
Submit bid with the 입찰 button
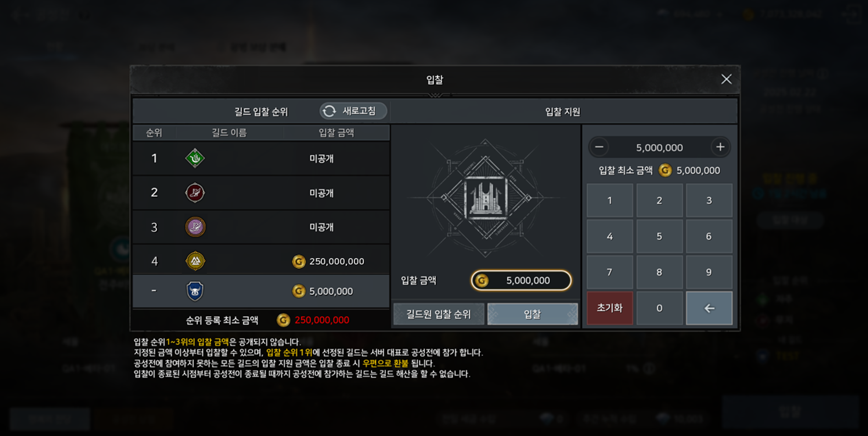click(533, 314)
